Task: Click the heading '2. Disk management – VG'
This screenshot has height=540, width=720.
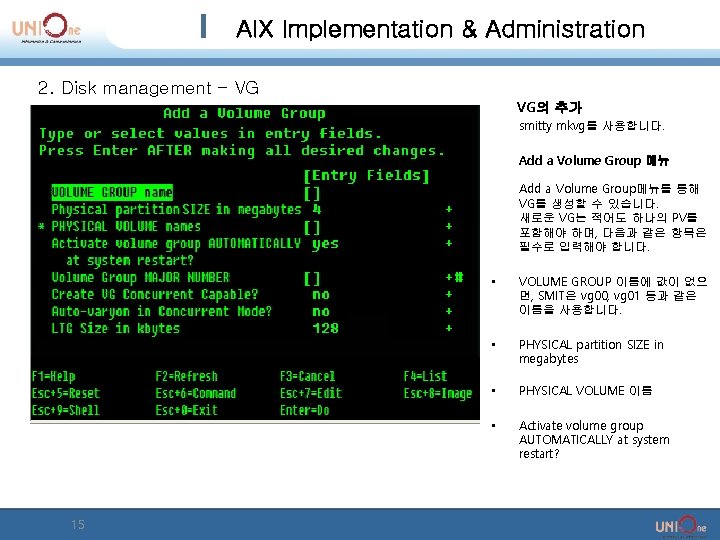Action: click(148, 88)
